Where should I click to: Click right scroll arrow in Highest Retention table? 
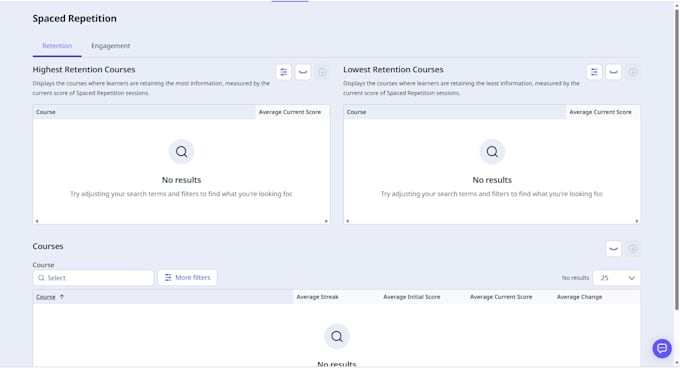[x=326, y=221]
